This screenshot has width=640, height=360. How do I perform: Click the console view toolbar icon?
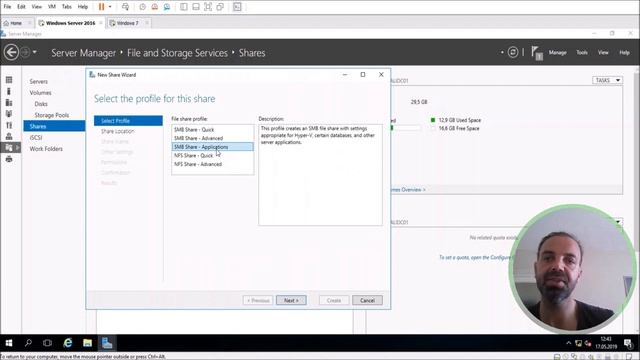tap(237, 7)
